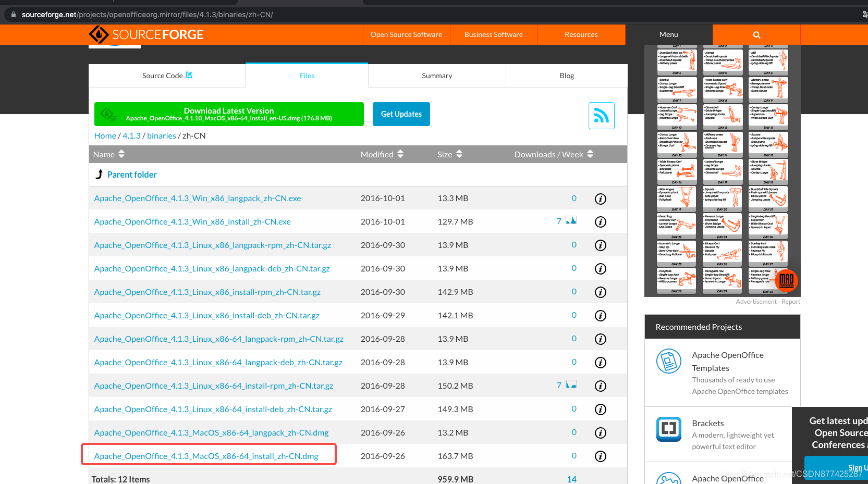Download MacOS_x86-64_install_zh-CN.dmg
Image resolution: width=868 pixels, height=484 pixels.
206,456
